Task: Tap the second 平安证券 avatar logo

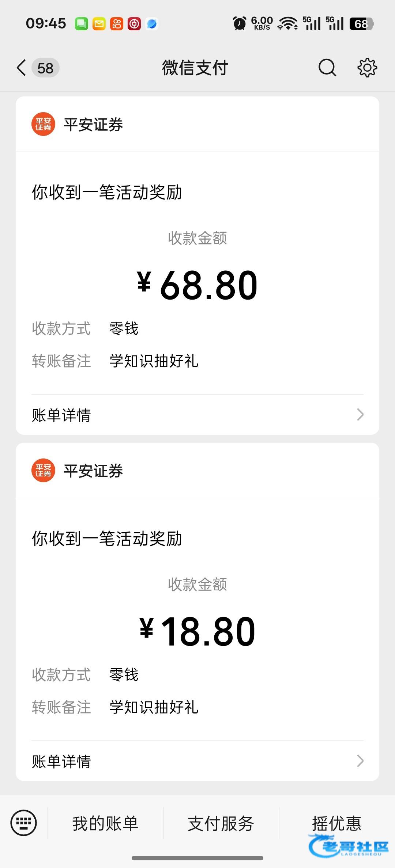Action: click(43, 471)
